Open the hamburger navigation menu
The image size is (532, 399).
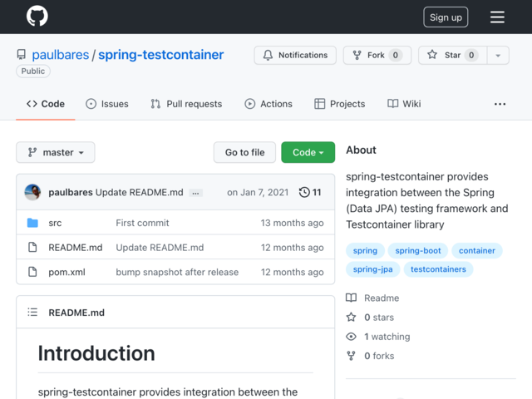click(x=497, y=17)
